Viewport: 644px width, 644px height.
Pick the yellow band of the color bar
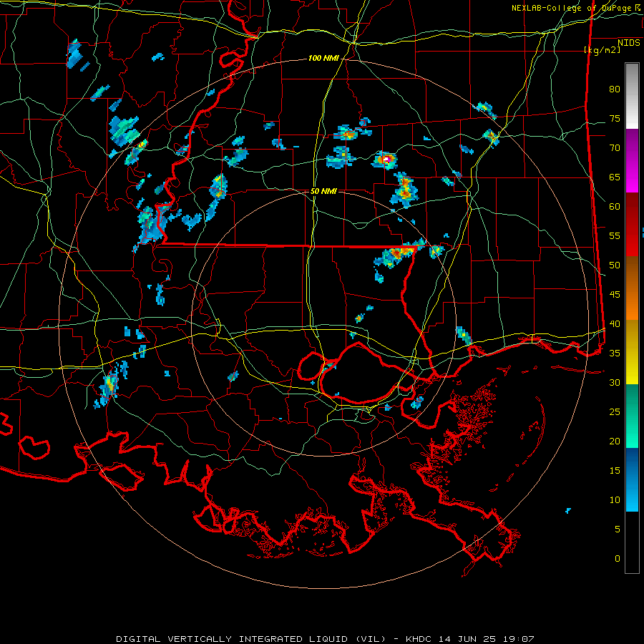click(x=632, y=352)
